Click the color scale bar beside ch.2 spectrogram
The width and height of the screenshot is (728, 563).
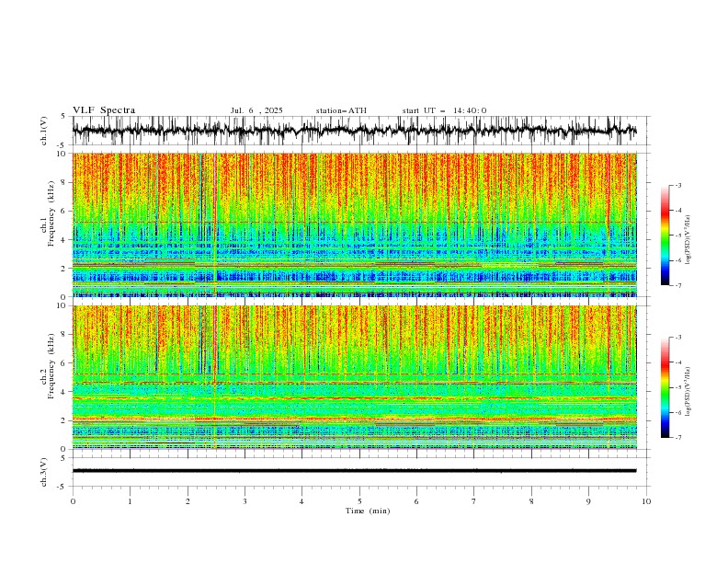(665, 387)
